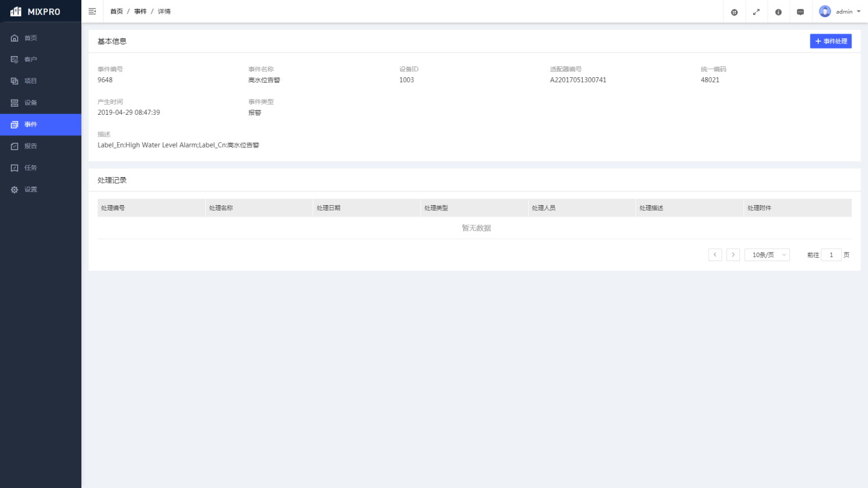Click 首页 in the breadcrumb

pos(116,12)
